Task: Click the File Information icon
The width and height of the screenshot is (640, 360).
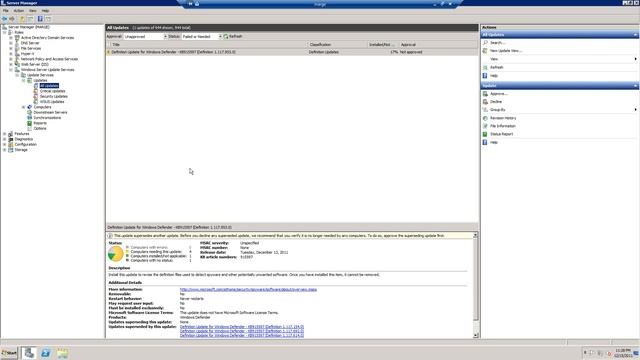Action: [x=485, y=126]
